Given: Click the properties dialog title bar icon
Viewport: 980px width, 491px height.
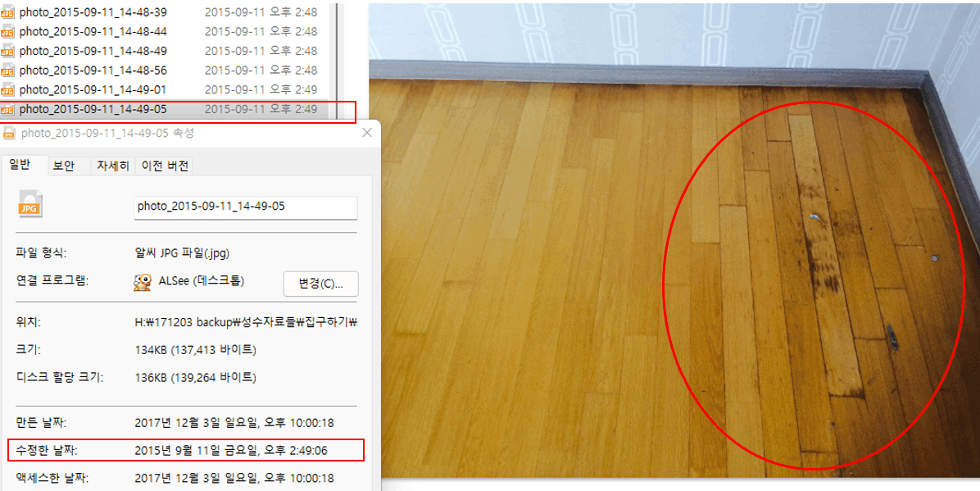Looking at the screenshot, I should (10, 133).
